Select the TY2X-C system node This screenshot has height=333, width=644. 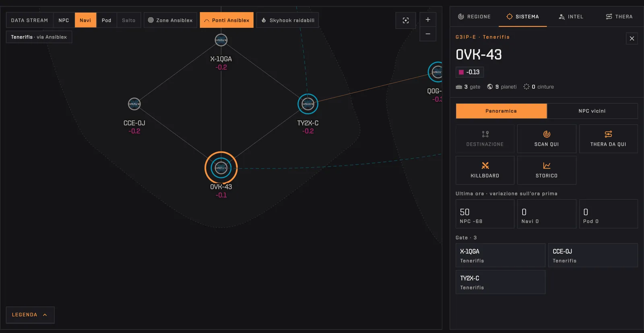pos(308,104)
